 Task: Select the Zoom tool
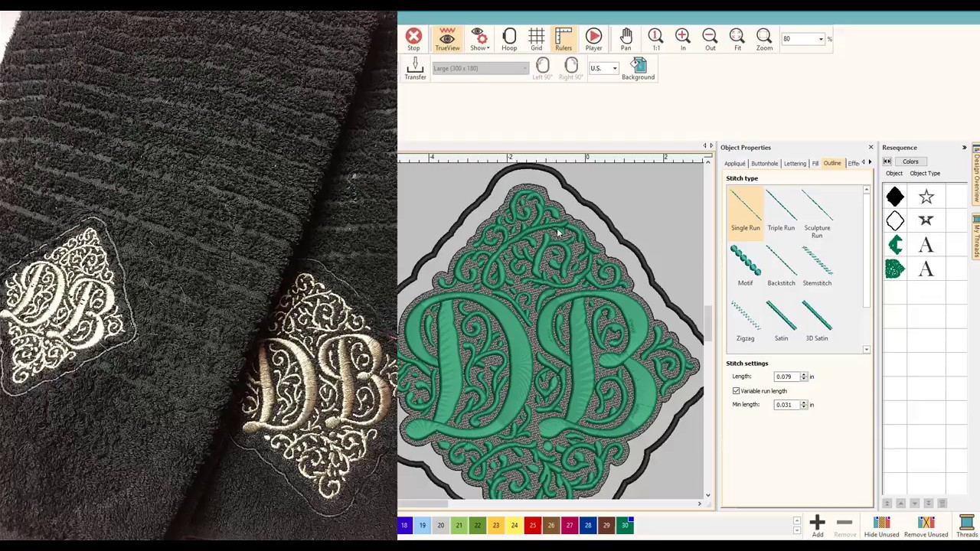tap(764, 39)
